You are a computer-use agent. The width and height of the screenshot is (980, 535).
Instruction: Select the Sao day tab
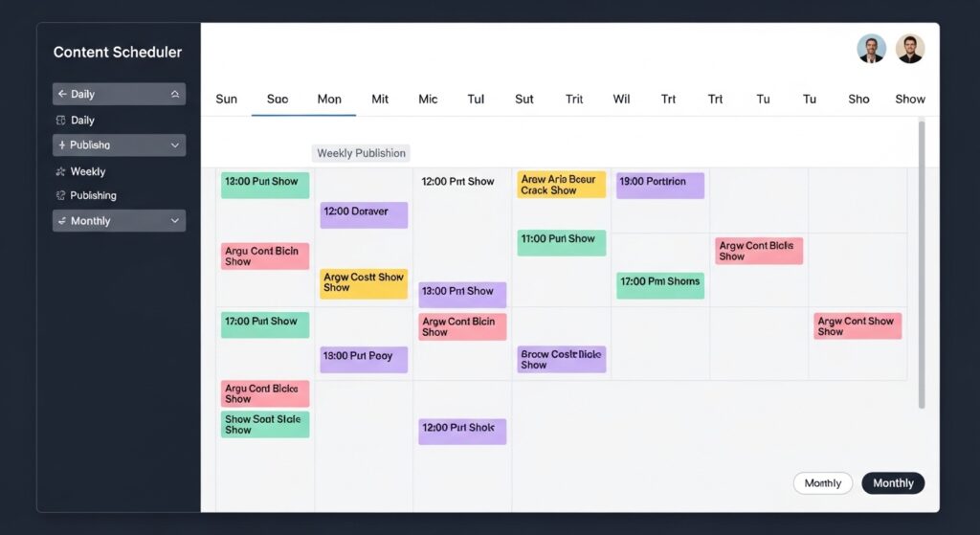coord(278,99)
